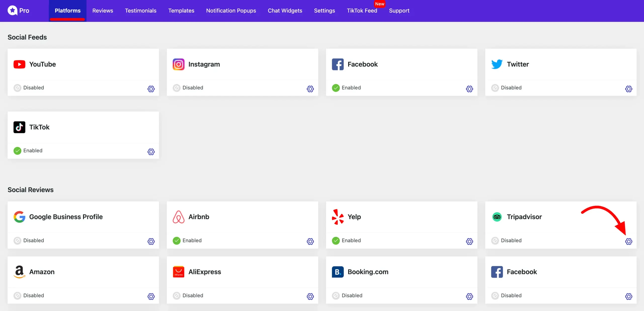Click the Testimonials navigation menu item
644x311 pixels.
[x=141, y=11]
